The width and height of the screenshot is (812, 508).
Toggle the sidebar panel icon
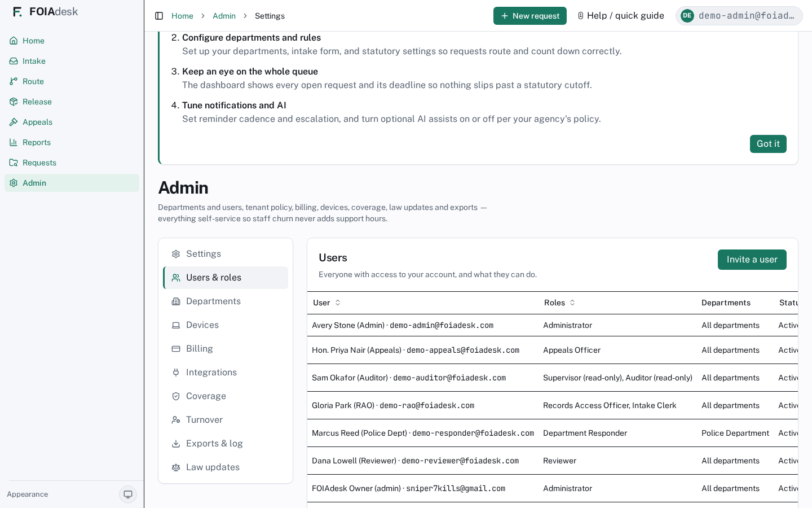pos(159,16)
